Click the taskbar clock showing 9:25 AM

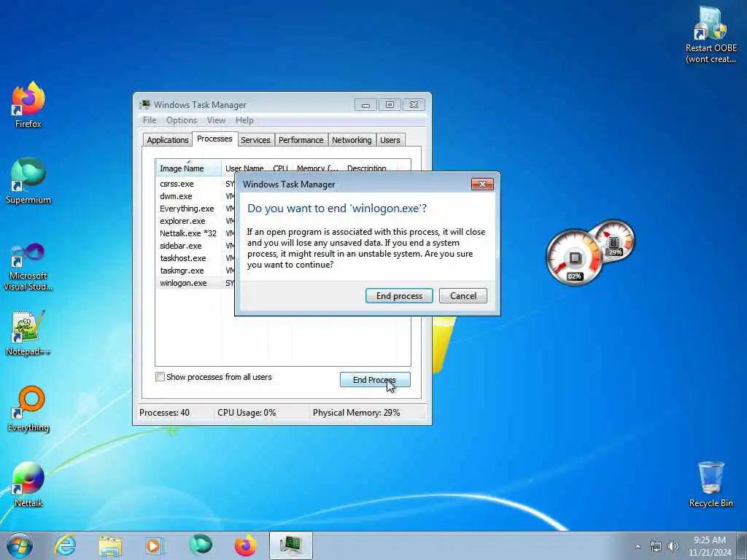coord(709,546)
